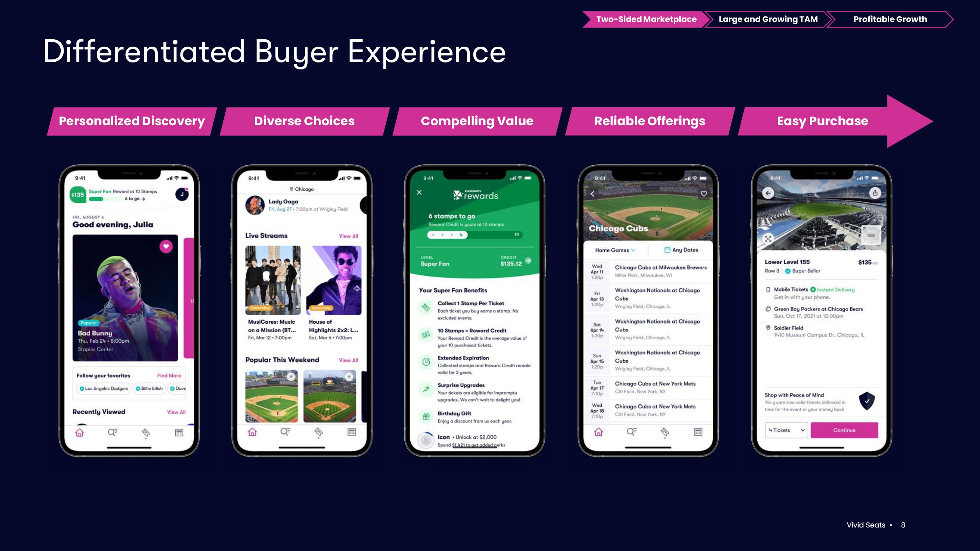The image size is (980, 551).
Task: Toggle heart favorite on Chicago Cubs listing
Action: (x=703, y=194)
